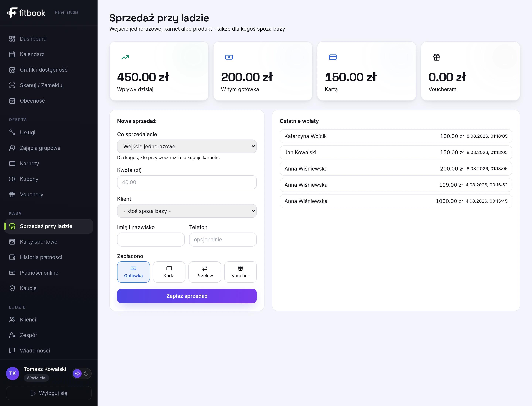Image resolution: width=532 pixels, height=406 pixels.
Task: Select Voucher as payment method
Action: pyautogui.click(x=241, y=272)
